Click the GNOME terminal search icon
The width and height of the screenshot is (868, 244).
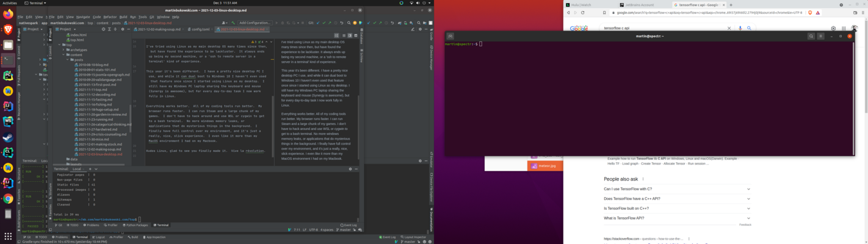(811, 36)
